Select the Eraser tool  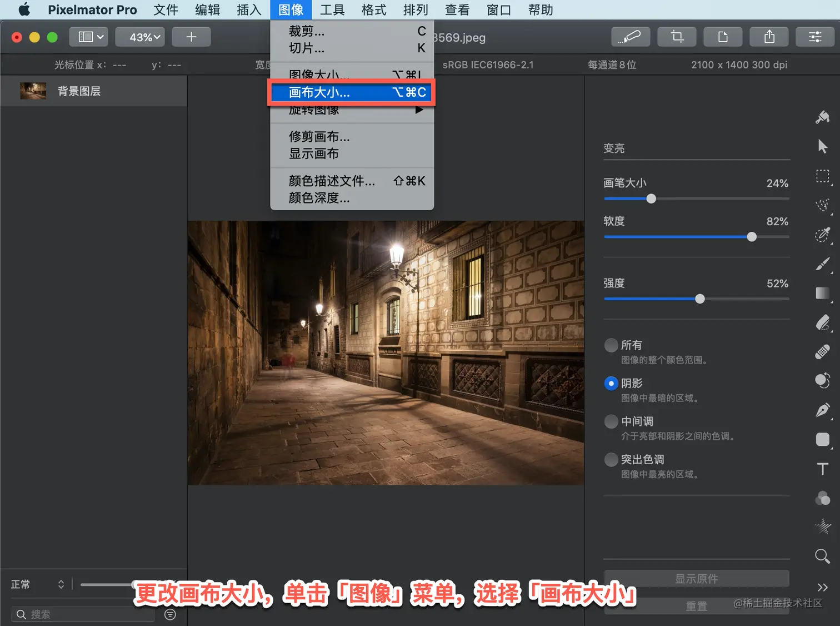tap(822, 322)
